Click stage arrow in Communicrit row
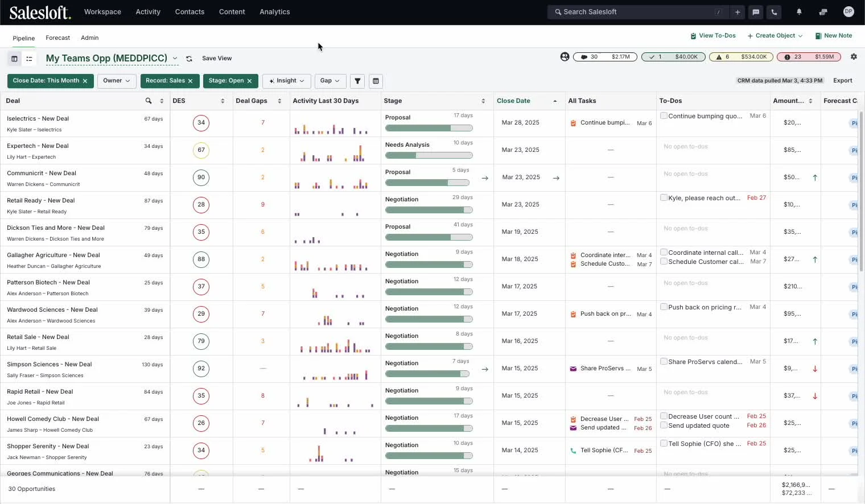Image resolution: width=865 pixels, height=504 pixels. click(x=485, y=178)
